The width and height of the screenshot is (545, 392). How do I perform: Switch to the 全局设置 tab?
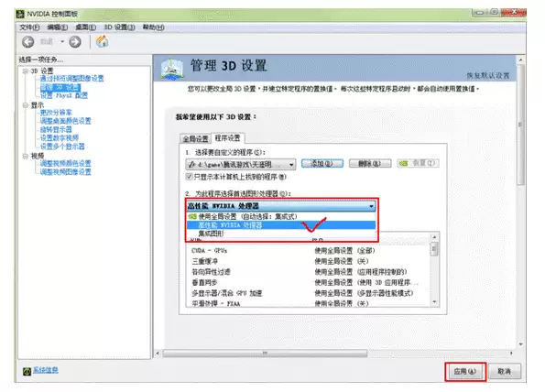coord(196,138)
